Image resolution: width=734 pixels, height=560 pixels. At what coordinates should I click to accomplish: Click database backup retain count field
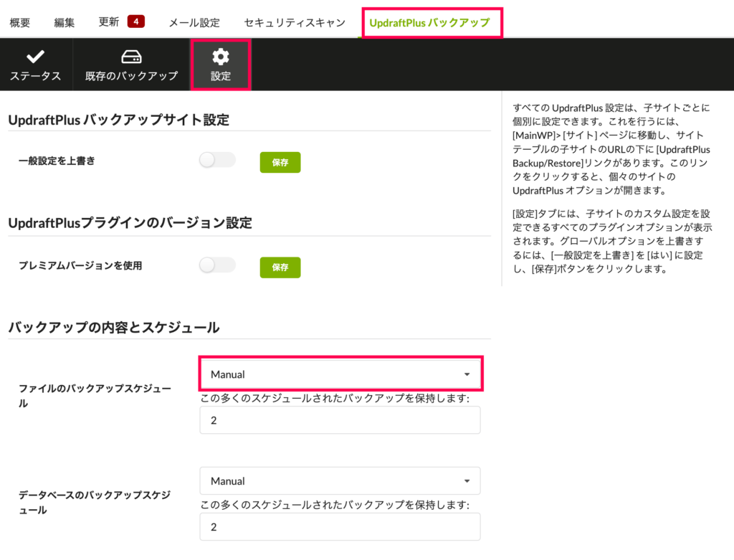pyautogui.click(x=340, y=527)
